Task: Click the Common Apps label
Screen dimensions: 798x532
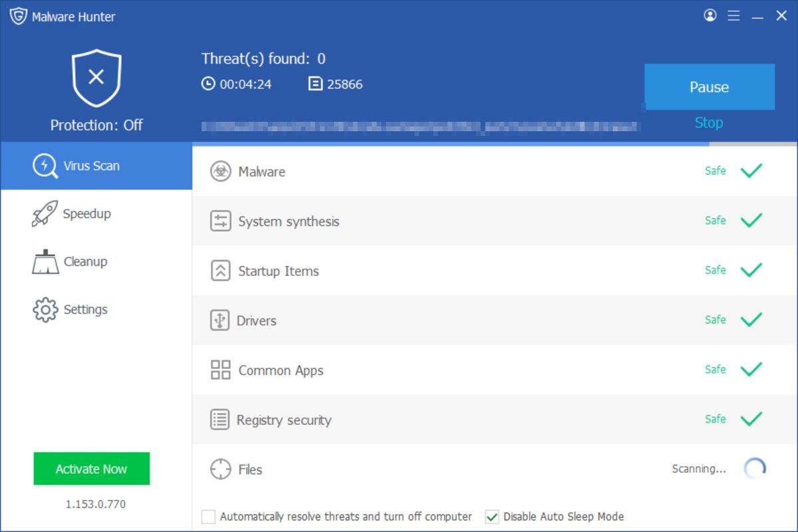Action: click(281, 370)
